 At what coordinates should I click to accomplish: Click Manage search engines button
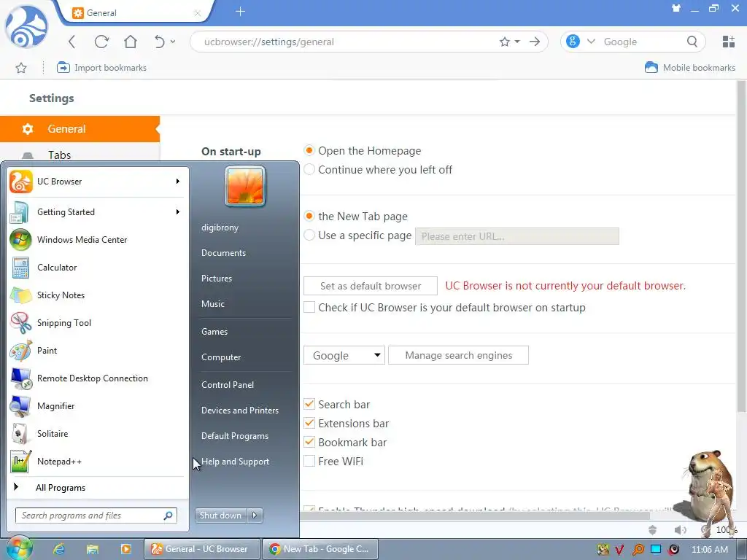458,355
